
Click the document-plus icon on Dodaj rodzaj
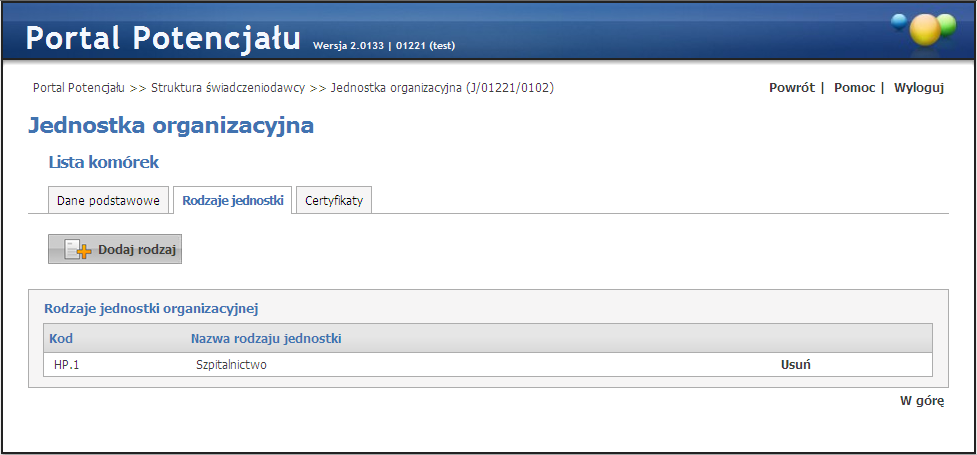click(77, 250)
